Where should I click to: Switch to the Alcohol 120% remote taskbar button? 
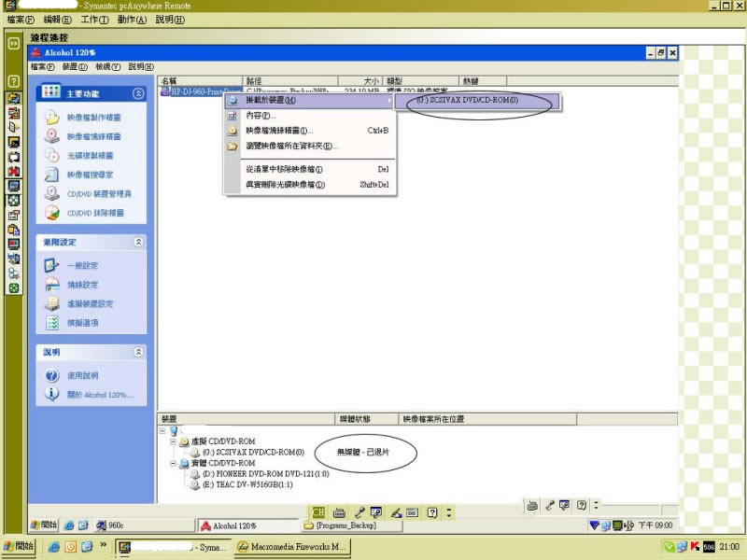point(247,525)
